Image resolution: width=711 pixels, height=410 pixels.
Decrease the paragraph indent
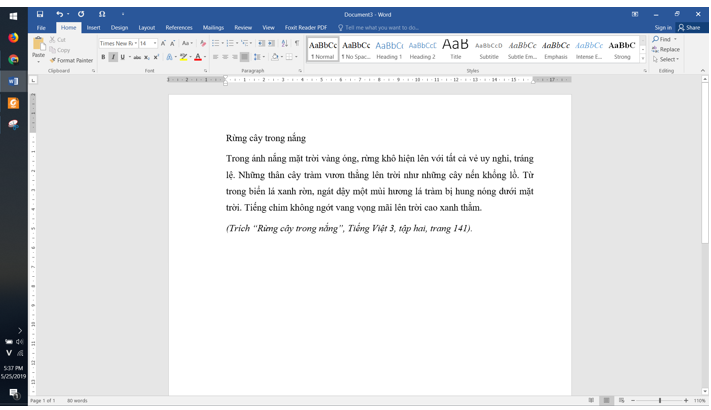click(x=261, y=44)
